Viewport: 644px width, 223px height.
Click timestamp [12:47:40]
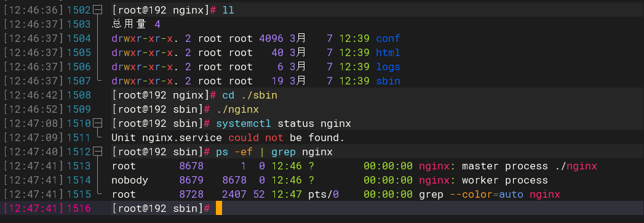(34, 152)
